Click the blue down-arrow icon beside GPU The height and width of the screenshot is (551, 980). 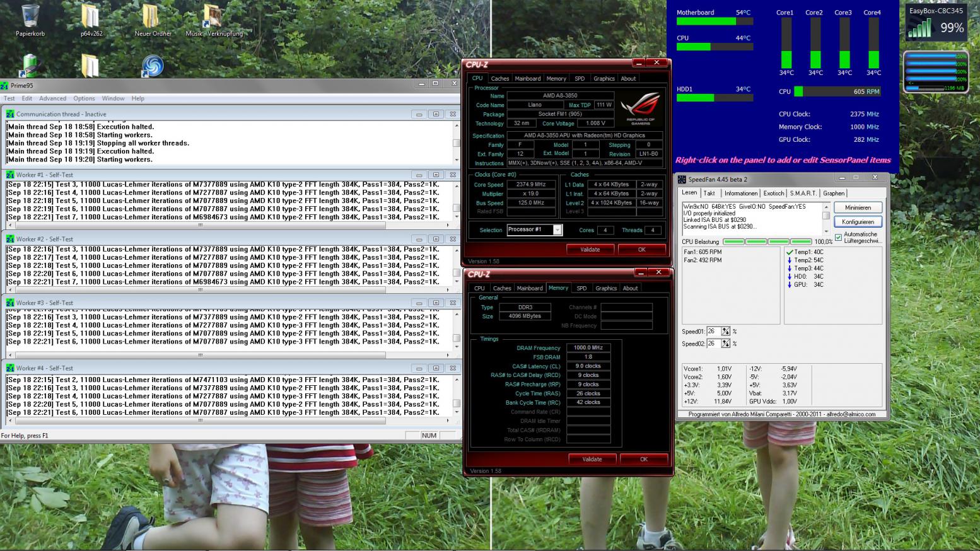[790, 284]
